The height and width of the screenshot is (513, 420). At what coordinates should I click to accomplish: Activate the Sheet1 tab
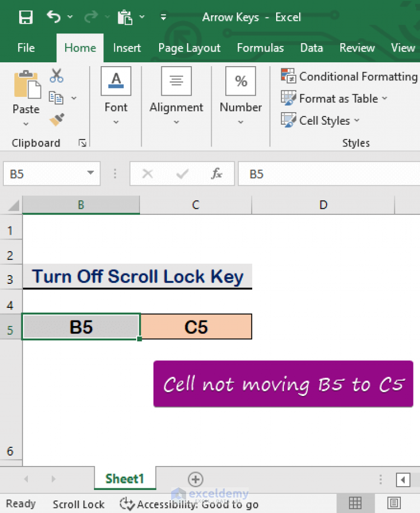point(125,479)
